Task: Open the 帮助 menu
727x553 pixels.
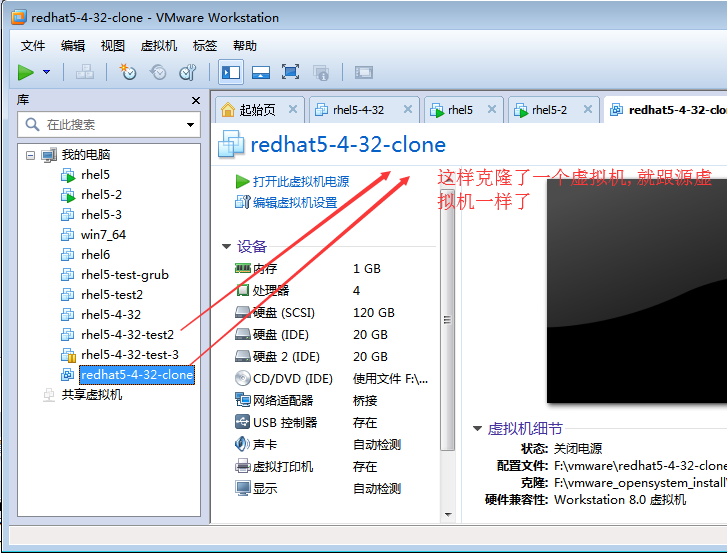Action: (244, 46)
